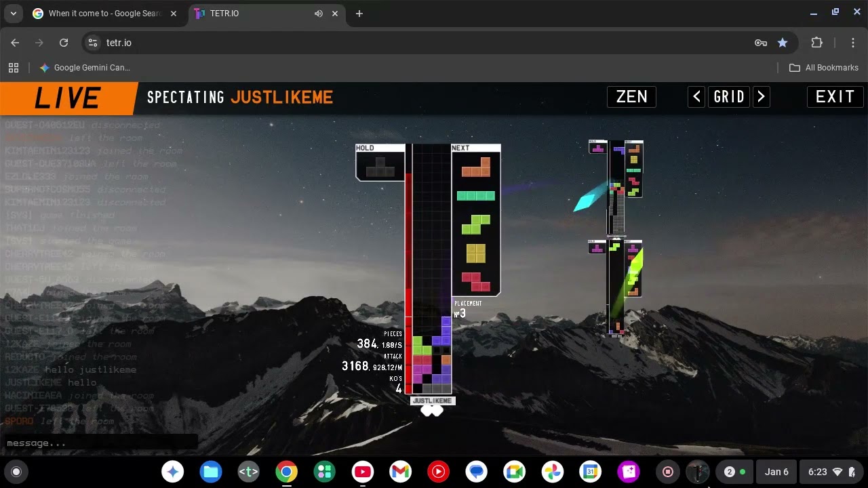Image resolution: width=868 pixels, height=488 pixels.
Task: Click chat line '12KAZE hello justlikeme'
Action: (71, 370)
